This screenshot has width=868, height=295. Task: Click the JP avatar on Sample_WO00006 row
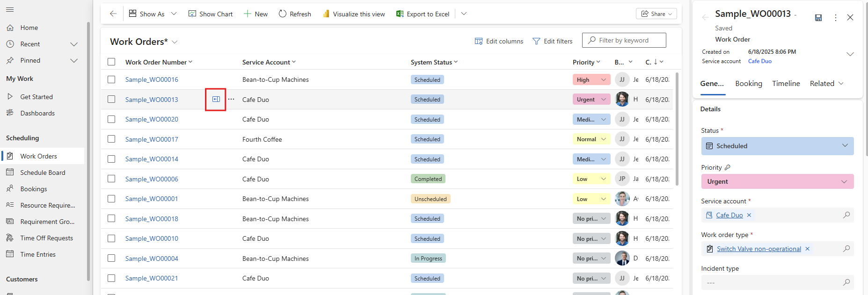click(x=622, y=179)
